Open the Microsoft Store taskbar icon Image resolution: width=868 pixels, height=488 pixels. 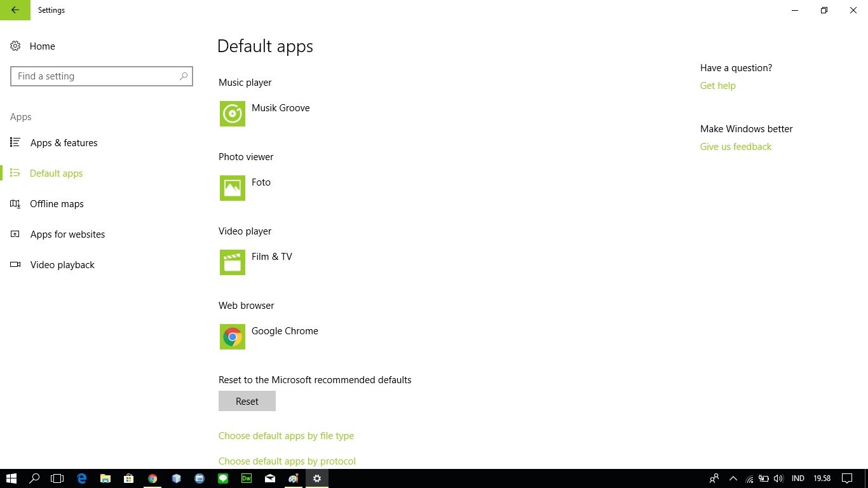pyautogui.click(x=128, y=478)
